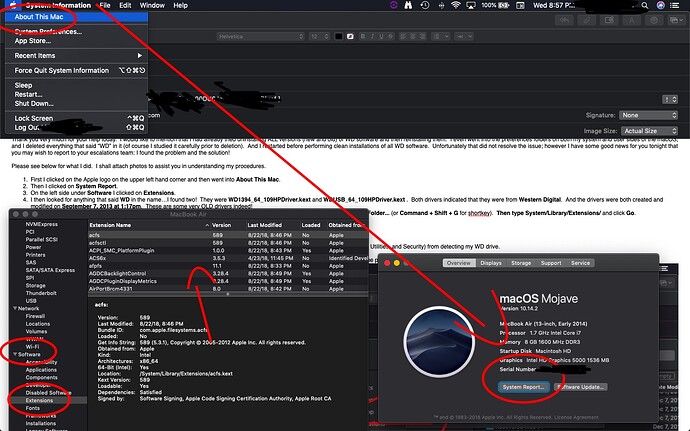Click the background color swatch in Mail
This screenshot has width=690, height=431.
[350, 36]
